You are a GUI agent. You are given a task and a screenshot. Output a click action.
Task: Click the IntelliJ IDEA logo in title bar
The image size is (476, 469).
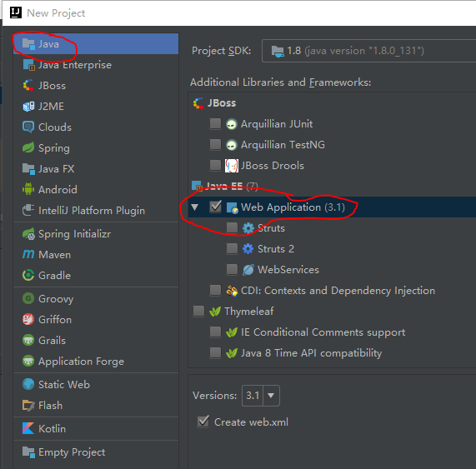[x=16, y=12]
